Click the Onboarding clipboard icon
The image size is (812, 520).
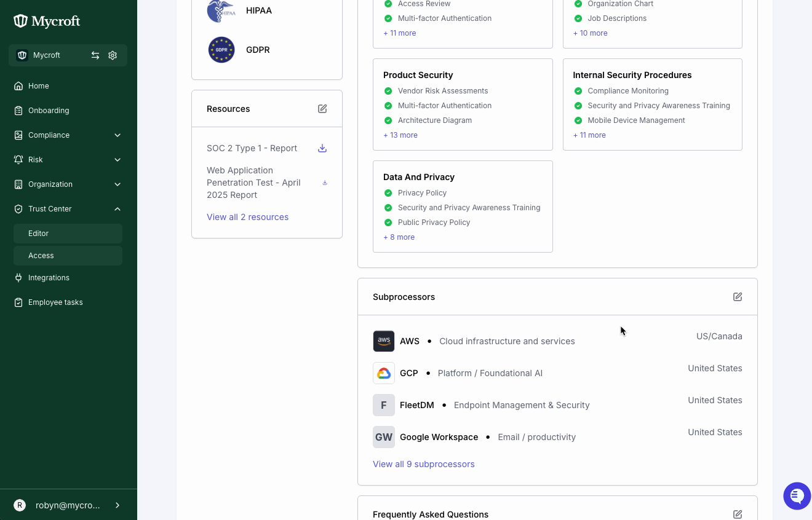tap(18, 111)
